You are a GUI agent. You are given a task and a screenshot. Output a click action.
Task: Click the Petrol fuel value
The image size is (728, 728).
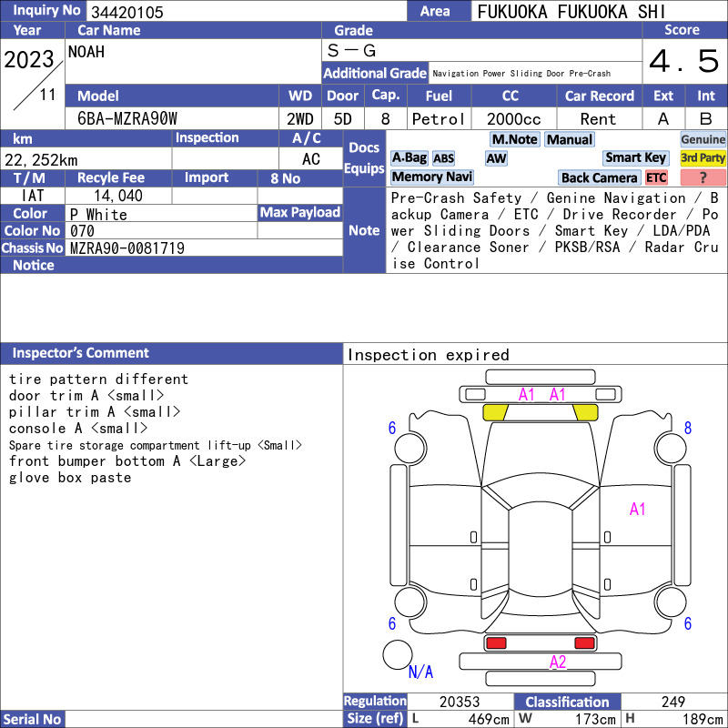tap(439, 119)
